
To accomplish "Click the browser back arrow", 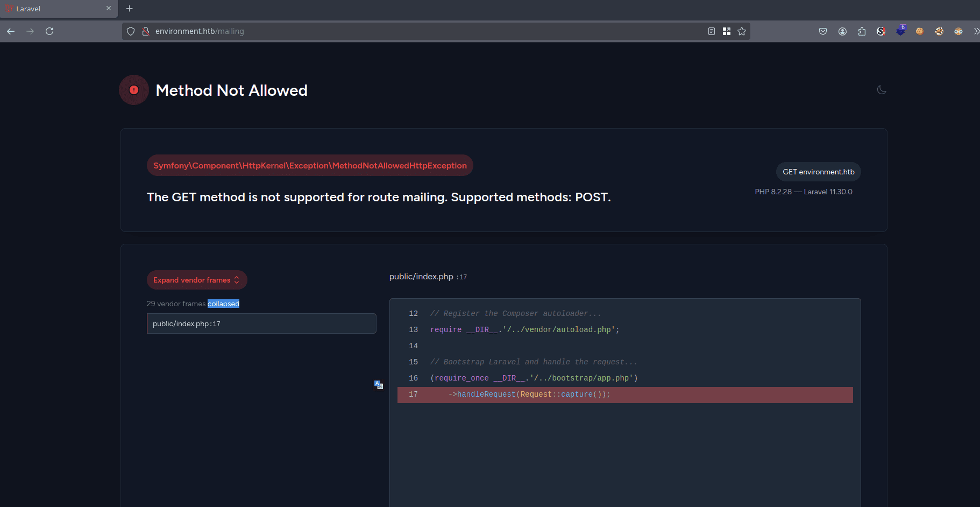I will pos(11,31).
